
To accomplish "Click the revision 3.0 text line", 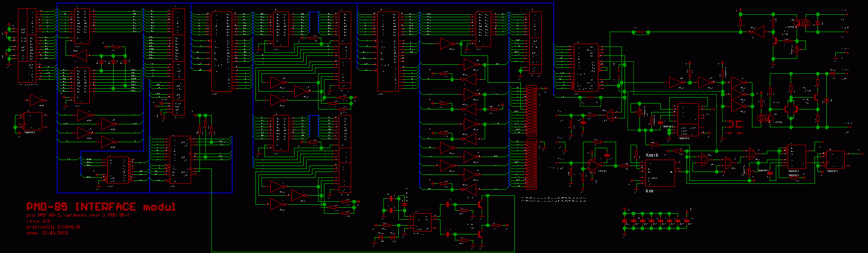I will coord(39,221).
